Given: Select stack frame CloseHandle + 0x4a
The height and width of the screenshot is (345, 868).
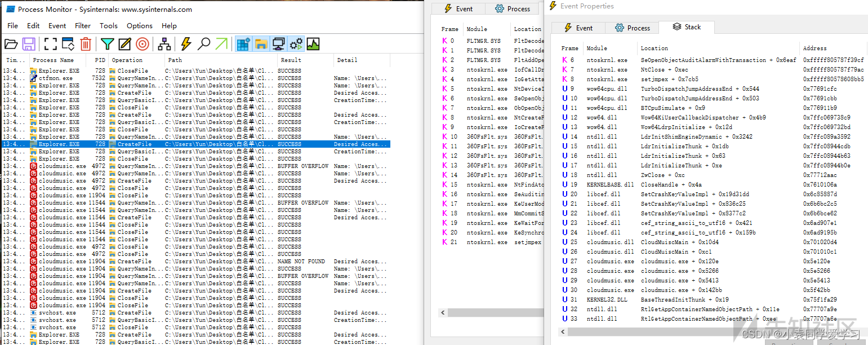Looking at the screenshot, I should [712, 185].
